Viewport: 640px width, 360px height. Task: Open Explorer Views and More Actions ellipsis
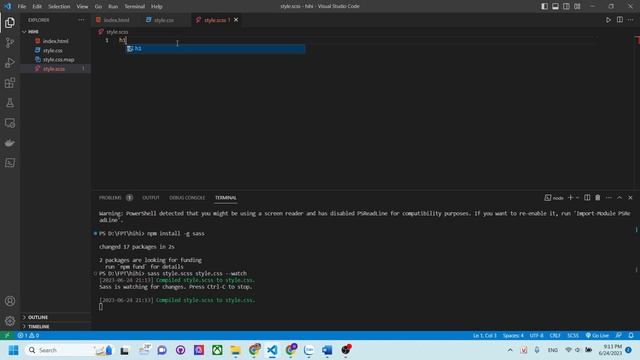pos(81,20)
